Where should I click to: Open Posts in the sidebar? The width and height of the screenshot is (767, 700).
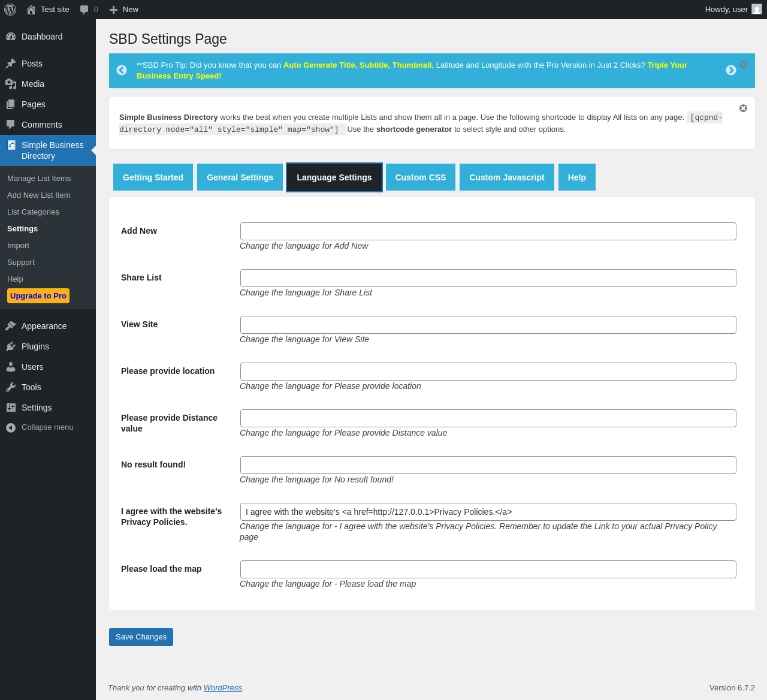click(32, 64)
